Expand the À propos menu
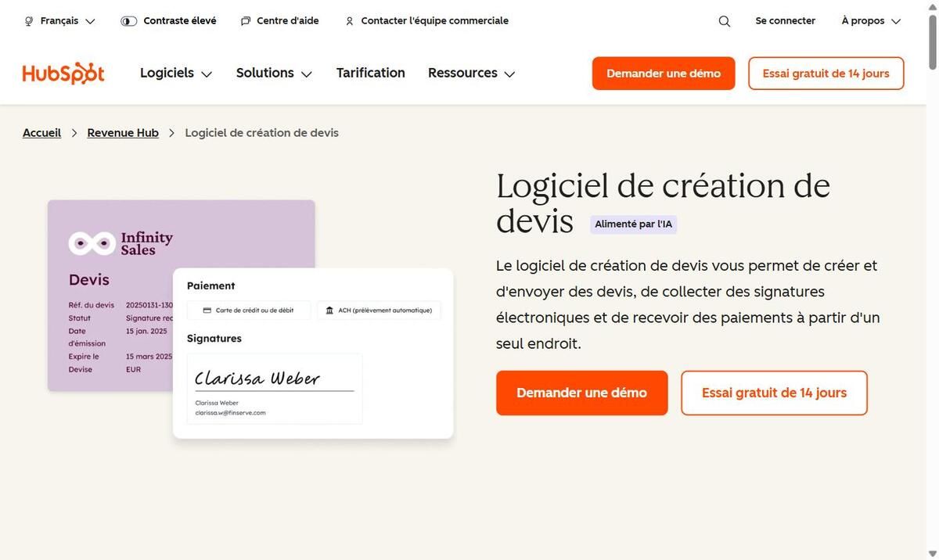This screenshot has height=560, width=939. 871,21
